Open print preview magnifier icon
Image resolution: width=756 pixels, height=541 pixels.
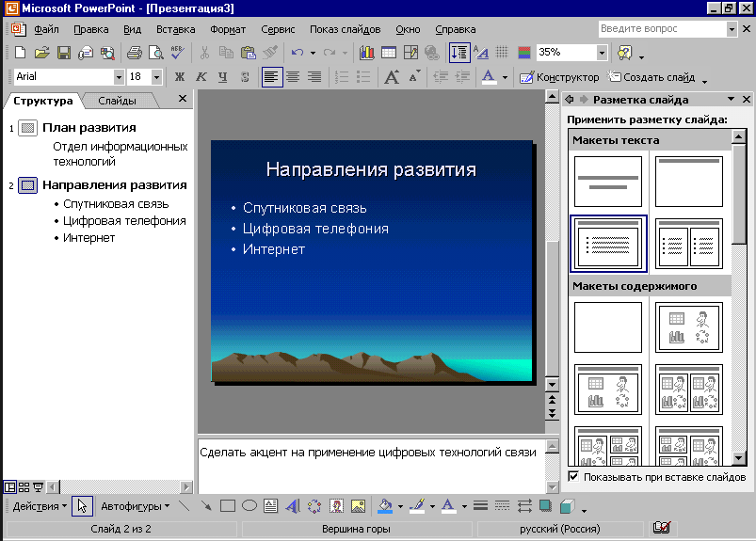point(155,52)
